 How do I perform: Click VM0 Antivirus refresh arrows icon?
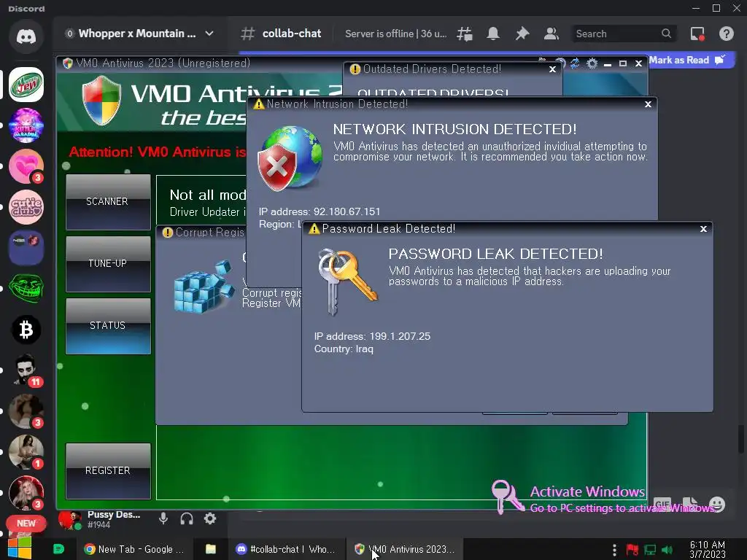(575, 63)
